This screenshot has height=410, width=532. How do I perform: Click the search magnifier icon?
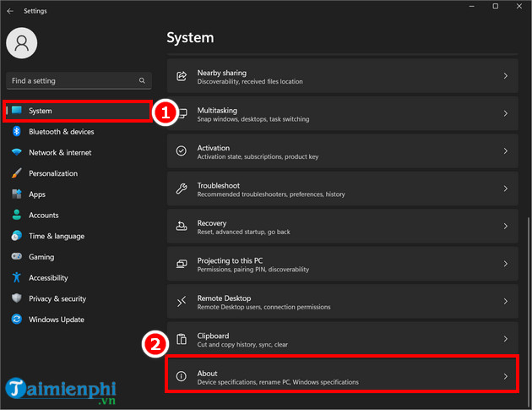tap(142, 80)
